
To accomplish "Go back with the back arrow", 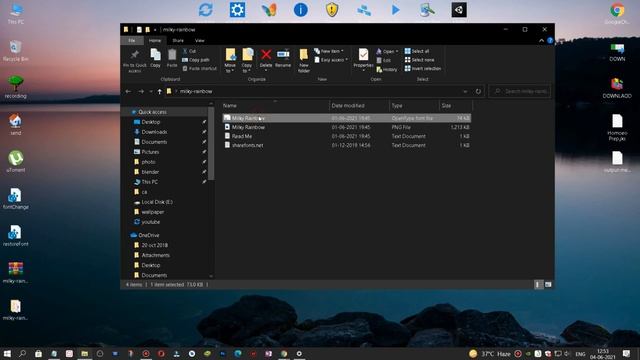I will 128,91.
